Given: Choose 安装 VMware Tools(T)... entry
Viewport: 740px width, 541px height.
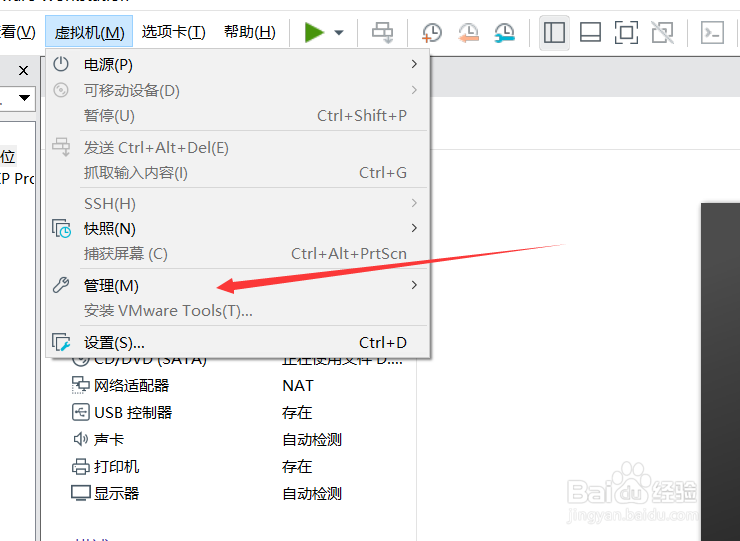Looking at the screenshot, I should coord(238,311).
